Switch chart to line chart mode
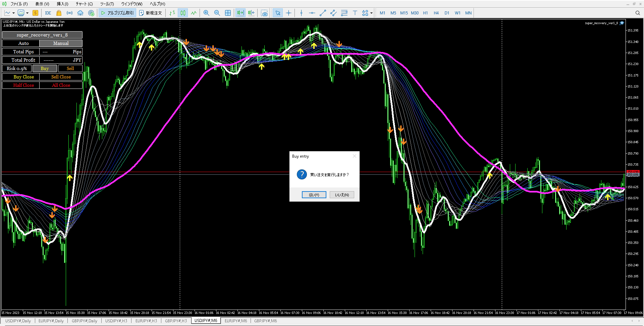Viewport: 644px width, 326px height. 194,13
